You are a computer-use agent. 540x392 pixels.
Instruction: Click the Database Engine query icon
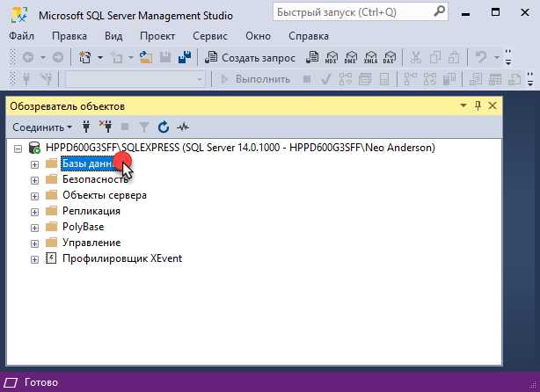(x=312, y=57)
